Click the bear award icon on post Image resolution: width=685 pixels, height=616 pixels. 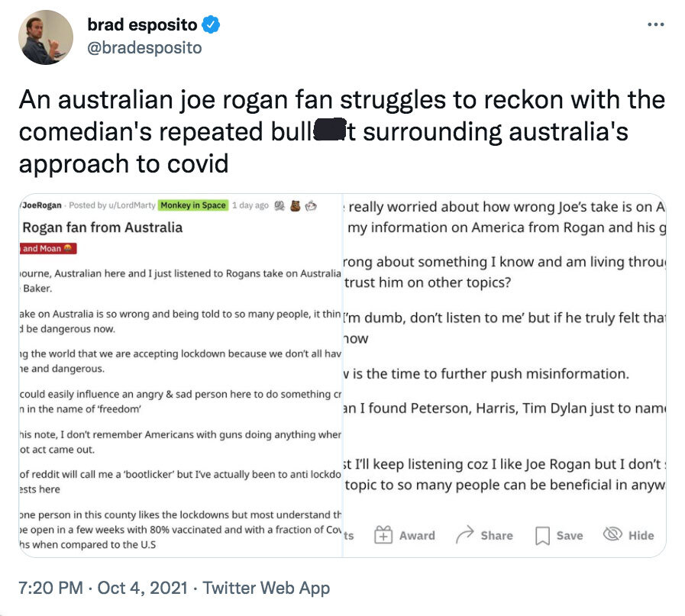[295, 205]
